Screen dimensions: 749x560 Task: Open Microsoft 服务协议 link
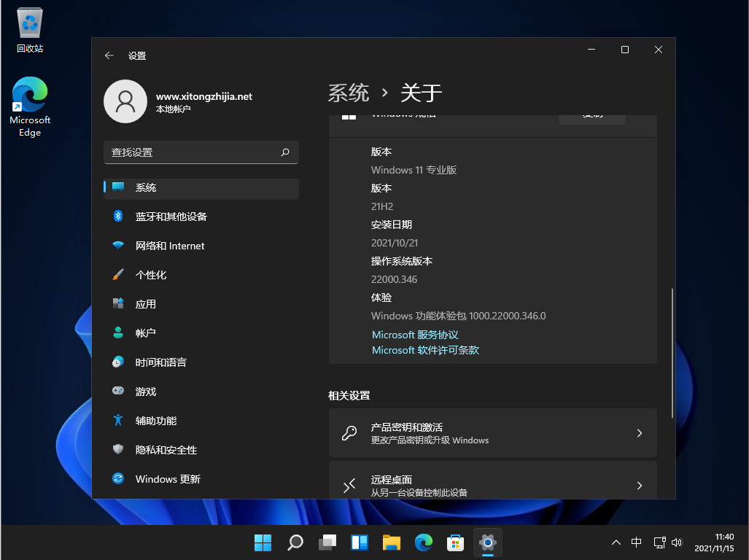pyautogui.click(x=415, y=334)
